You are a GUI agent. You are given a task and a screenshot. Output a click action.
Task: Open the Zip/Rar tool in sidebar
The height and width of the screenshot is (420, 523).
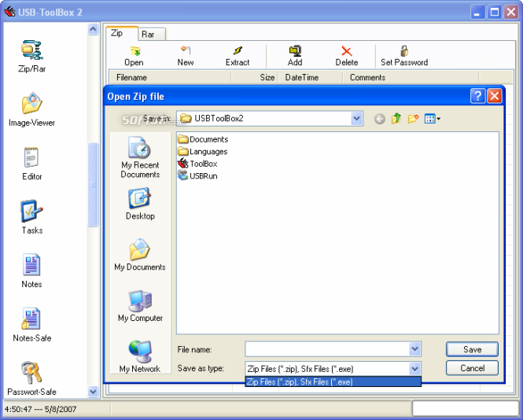pos(31,56)
